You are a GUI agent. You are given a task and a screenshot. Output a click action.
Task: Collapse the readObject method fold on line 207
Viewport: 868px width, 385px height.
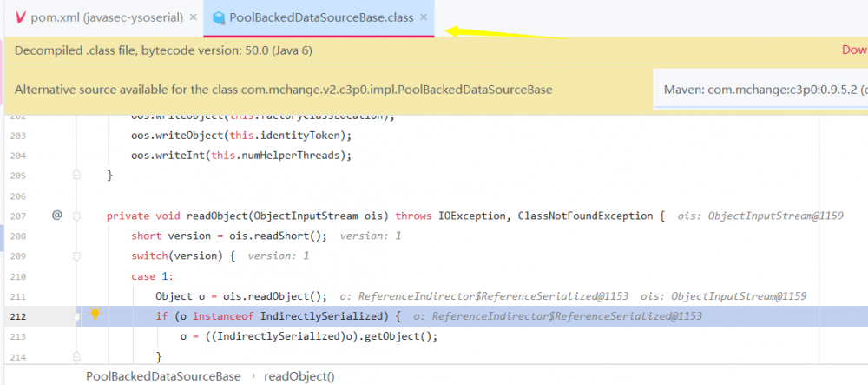[x=77, y=216]
